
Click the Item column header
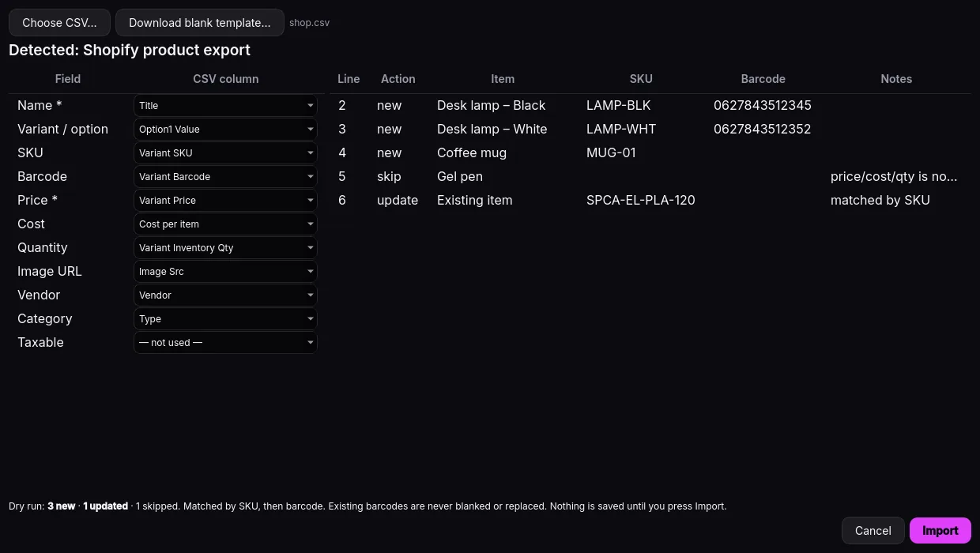tap(503, 79)
